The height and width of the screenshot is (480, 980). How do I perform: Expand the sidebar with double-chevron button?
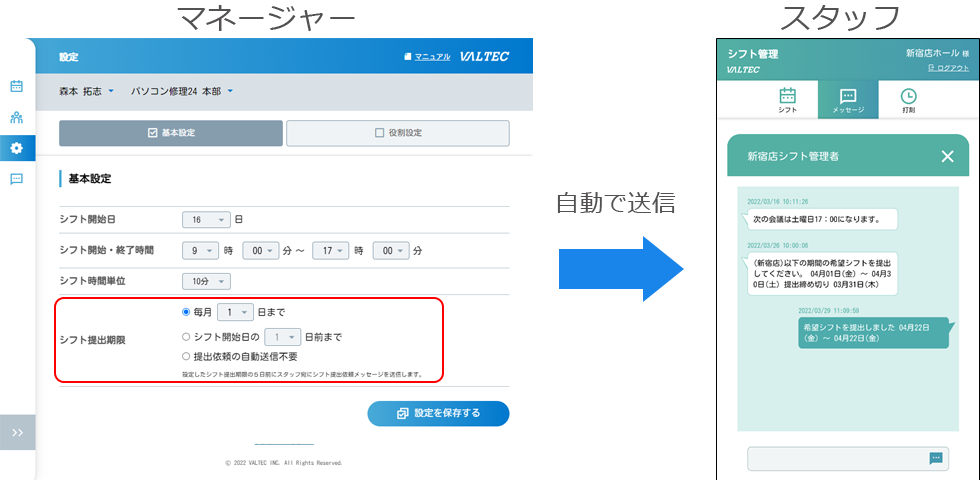tap(18, 432)
